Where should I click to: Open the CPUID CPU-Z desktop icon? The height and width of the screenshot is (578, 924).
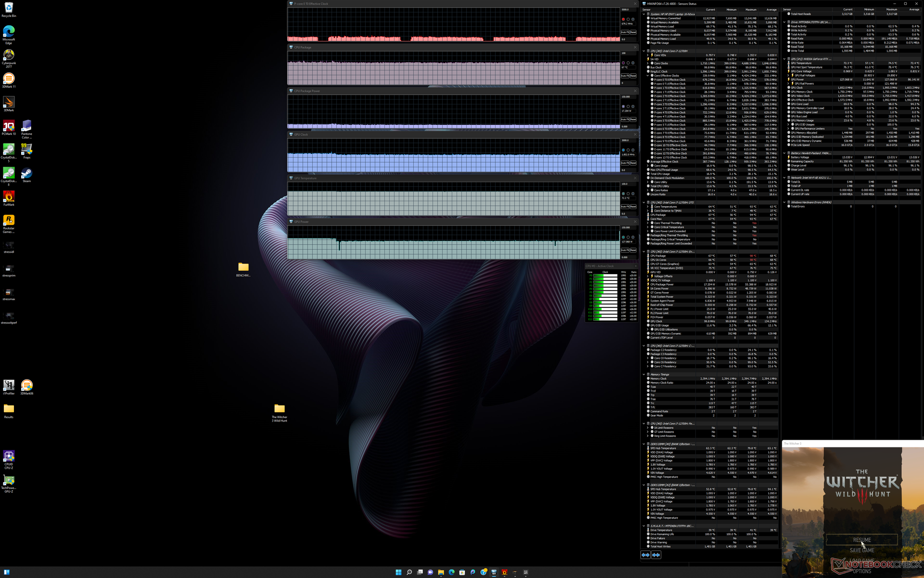pyautogui.click(x=9, y=457)
